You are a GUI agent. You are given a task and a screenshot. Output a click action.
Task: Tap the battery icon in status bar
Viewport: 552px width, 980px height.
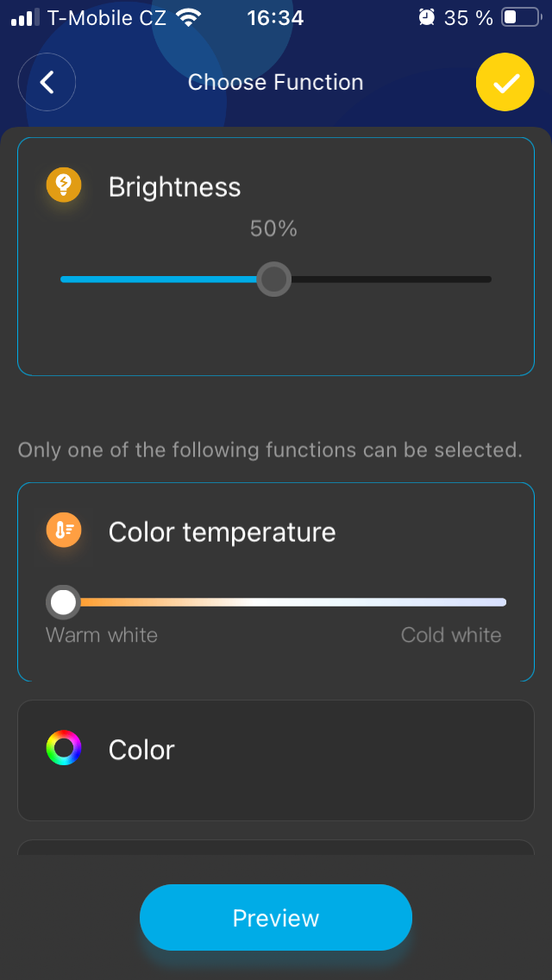point(520,17)
